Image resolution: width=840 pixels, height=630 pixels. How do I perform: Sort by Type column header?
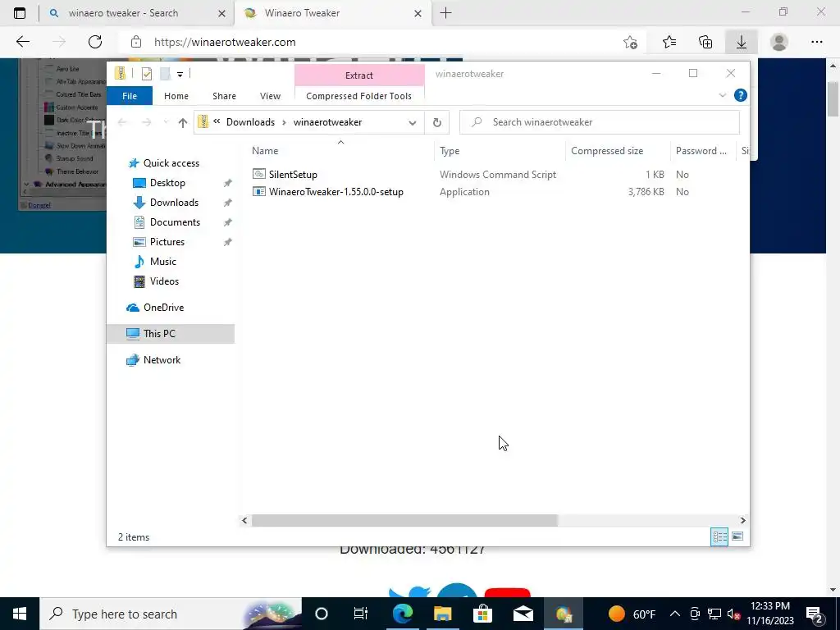(500, 151)
